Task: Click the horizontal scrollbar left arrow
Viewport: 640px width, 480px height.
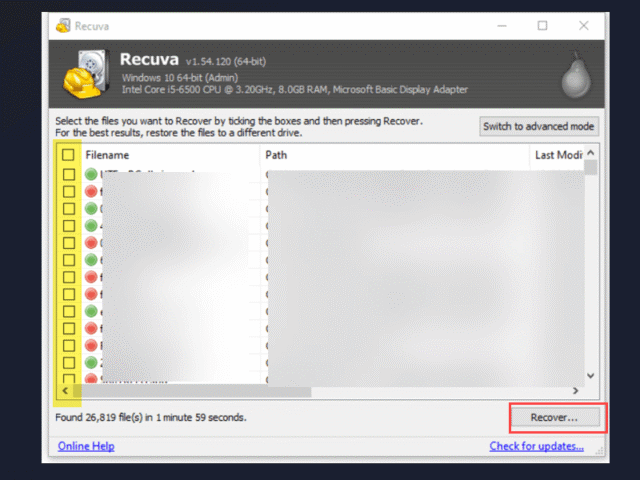Action: [65, 391]
